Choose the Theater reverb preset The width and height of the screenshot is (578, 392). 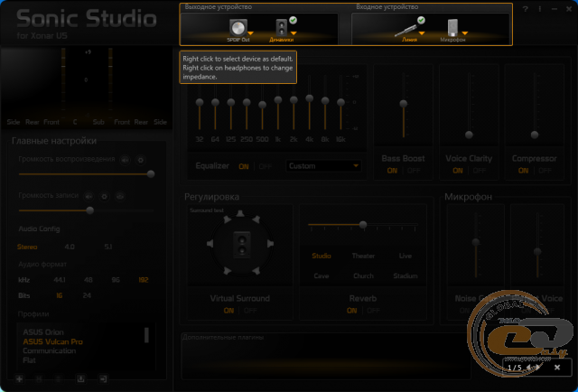click(x=363, y=256)
